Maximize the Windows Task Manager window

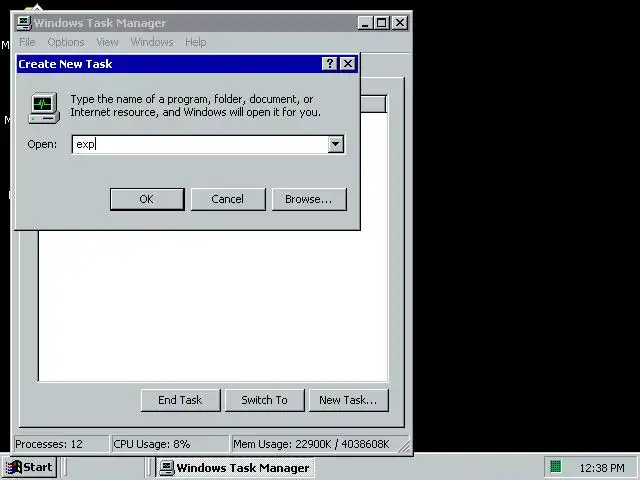pyautogui.click(x=382, y=23)
